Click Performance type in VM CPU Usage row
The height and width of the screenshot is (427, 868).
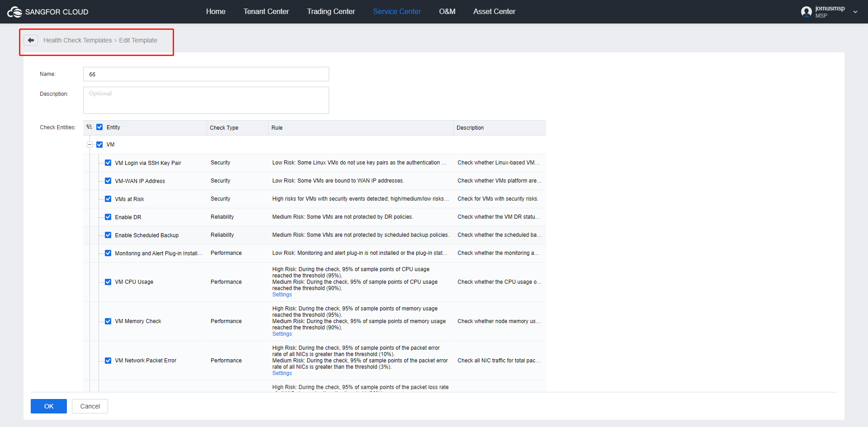(x=226, y=282)
